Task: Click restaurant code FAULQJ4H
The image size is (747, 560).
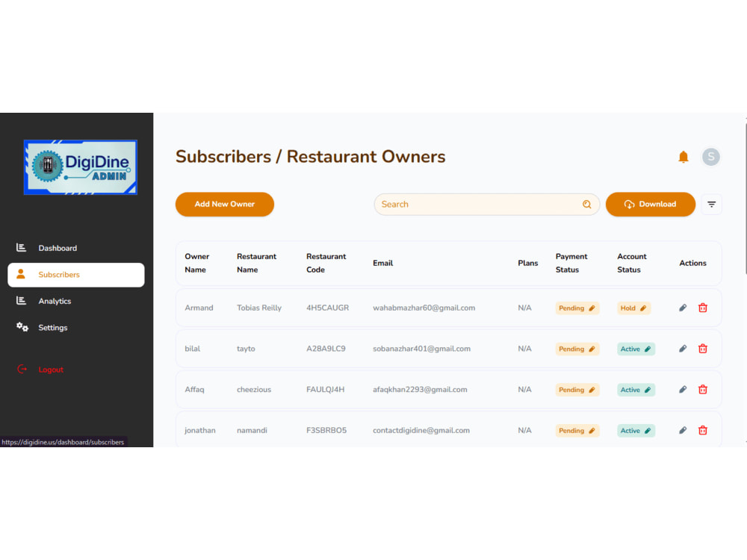Action: [326, 390]
